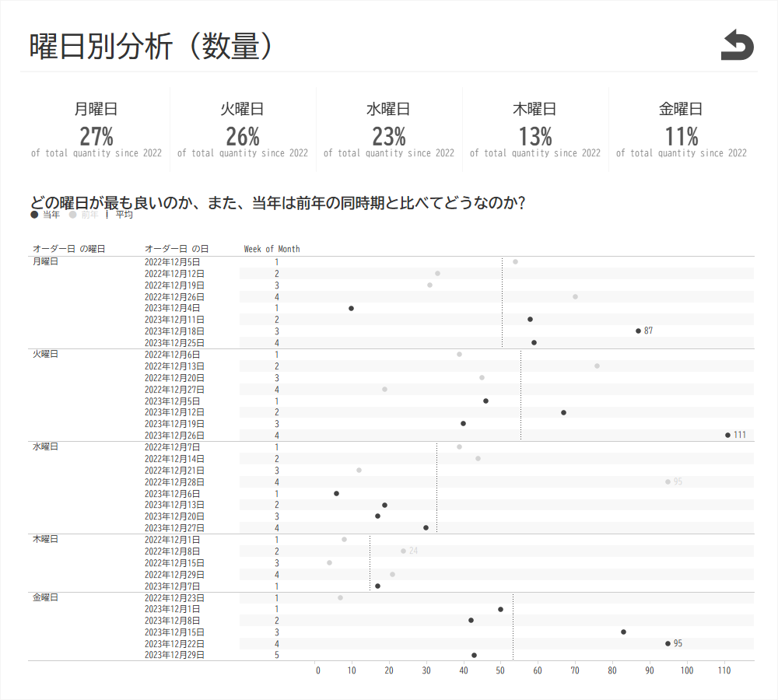Click the back arrow icon
The height and width of the screenshot is (700, 778).
point(737,45)
